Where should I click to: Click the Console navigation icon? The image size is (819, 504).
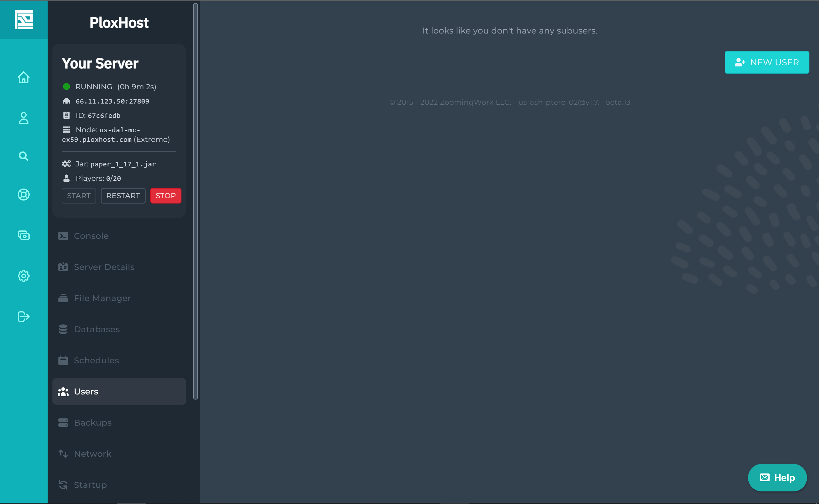coord(63,236)
